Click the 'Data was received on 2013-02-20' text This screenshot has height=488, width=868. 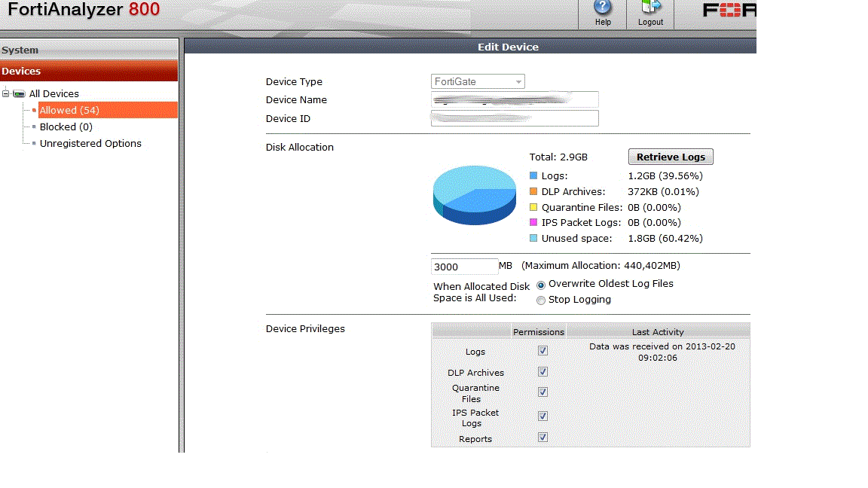pyautogui.click(x=662, y=346)
